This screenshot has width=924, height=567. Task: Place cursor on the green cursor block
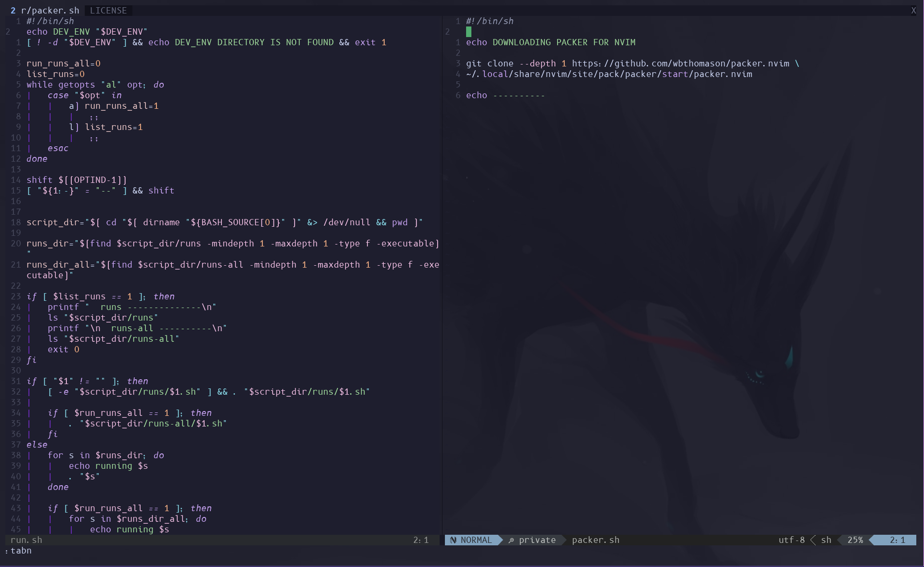click(x=469, y=32)
